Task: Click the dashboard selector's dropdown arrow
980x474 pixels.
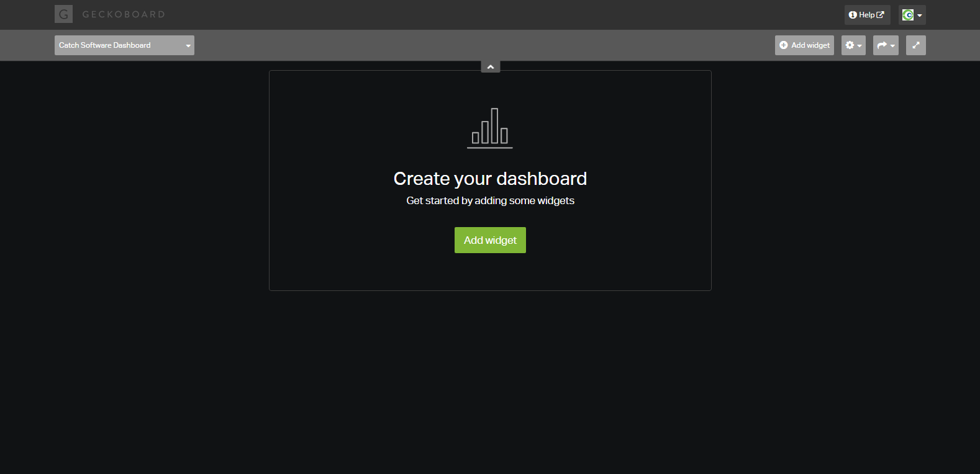Action: click(188, 46)
